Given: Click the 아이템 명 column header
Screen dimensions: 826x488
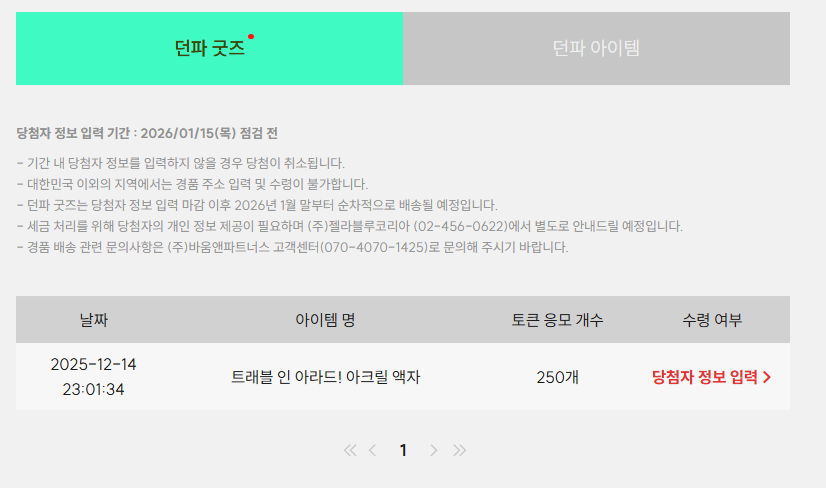Looking at the screenshot, I should pyautogui.click(x=325, y=320).
